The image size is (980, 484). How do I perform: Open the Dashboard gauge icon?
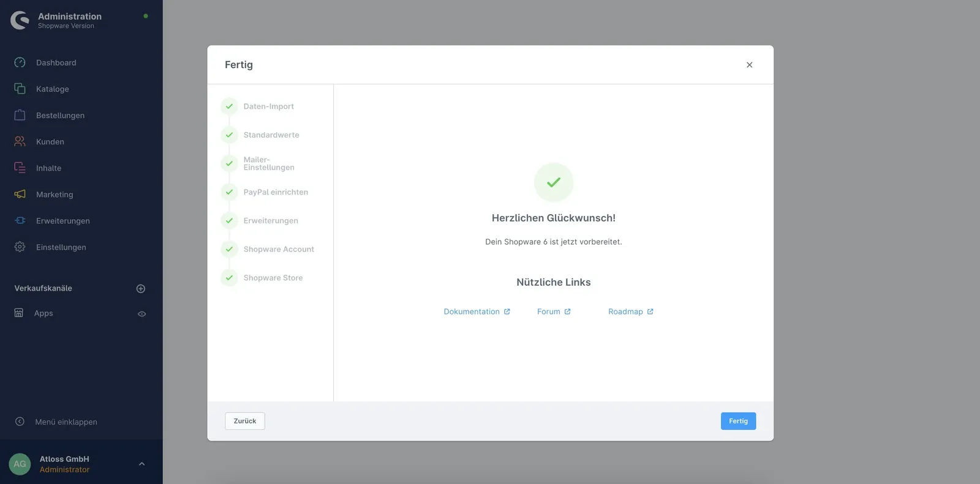click(20, 62)
